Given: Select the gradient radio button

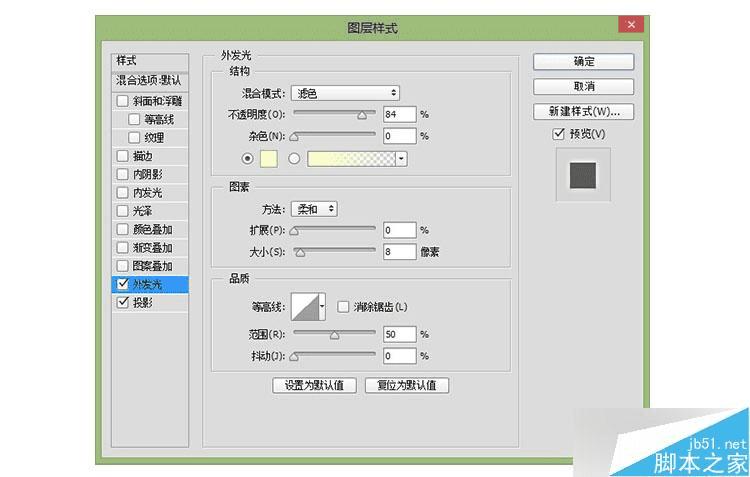Looking at the screenshot, I should pos(294,158).
